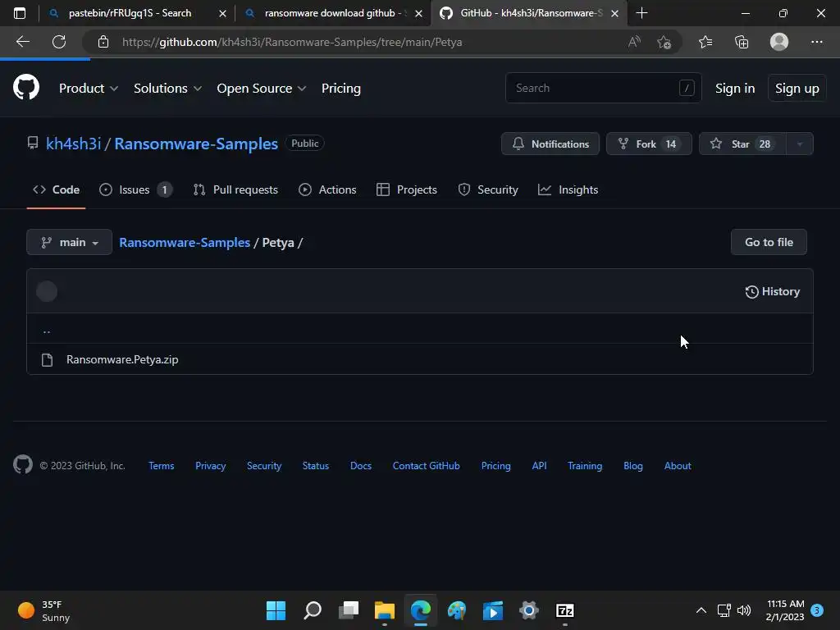
Task: Click the browser address bar URL
Action: pos(292,42)
